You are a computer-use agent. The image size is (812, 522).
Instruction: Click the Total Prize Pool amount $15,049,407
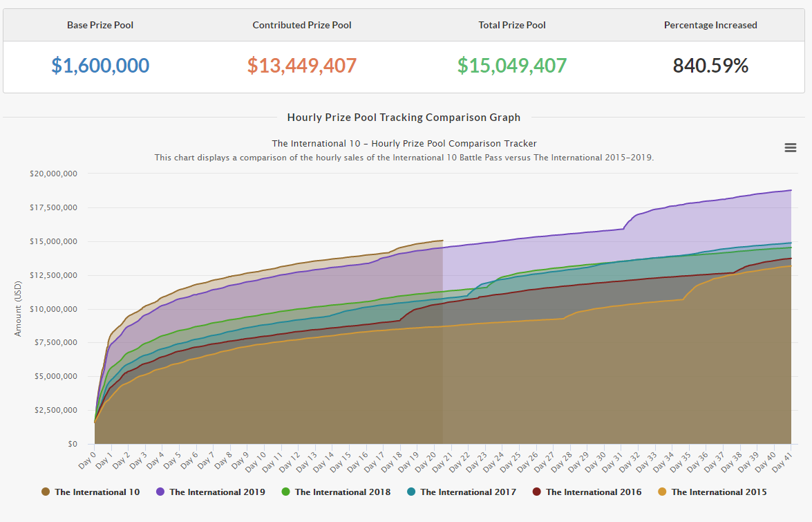point(512,66)
